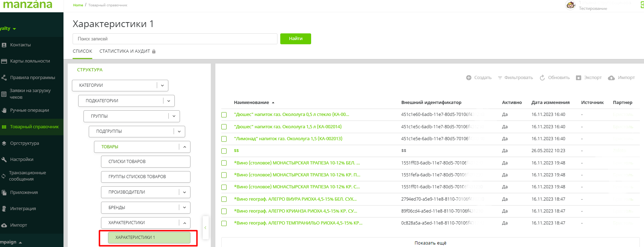
Task: Click the Поиск записей search field
Action: pyautogui.click(x=175, y=39)
